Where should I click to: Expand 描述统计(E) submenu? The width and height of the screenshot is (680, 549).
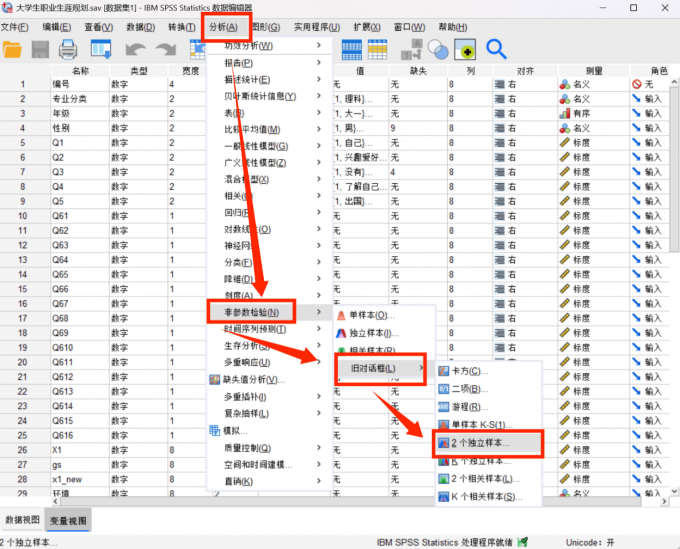click(x=269, y=79)
